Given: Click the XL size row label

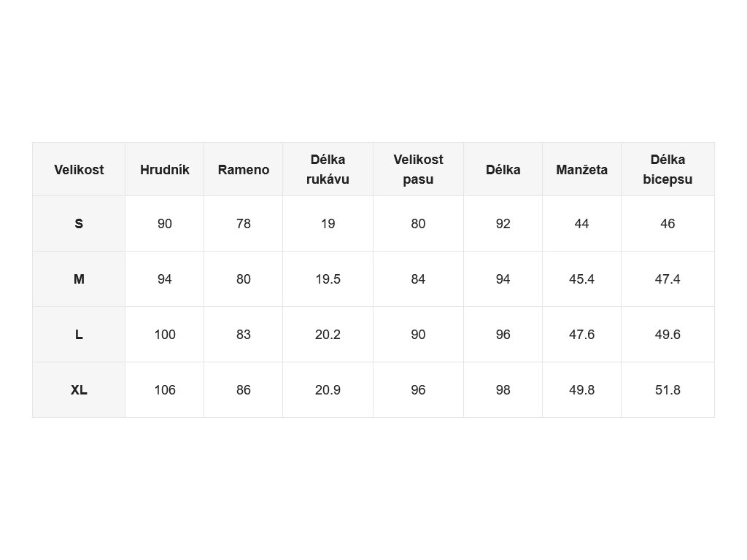Looking at the screenshot, I should (x=79, y=390).
